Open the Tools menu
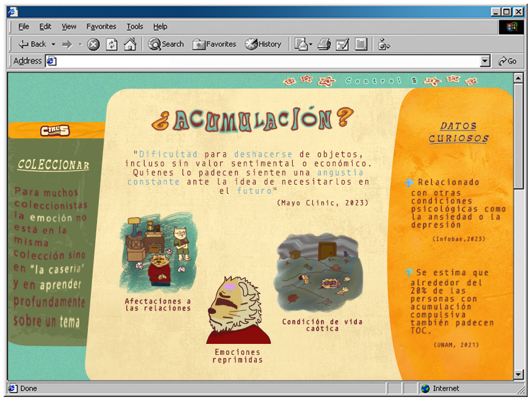Viewport: 532px width, 400px height. pyautogui.click(x=135, y=26)
